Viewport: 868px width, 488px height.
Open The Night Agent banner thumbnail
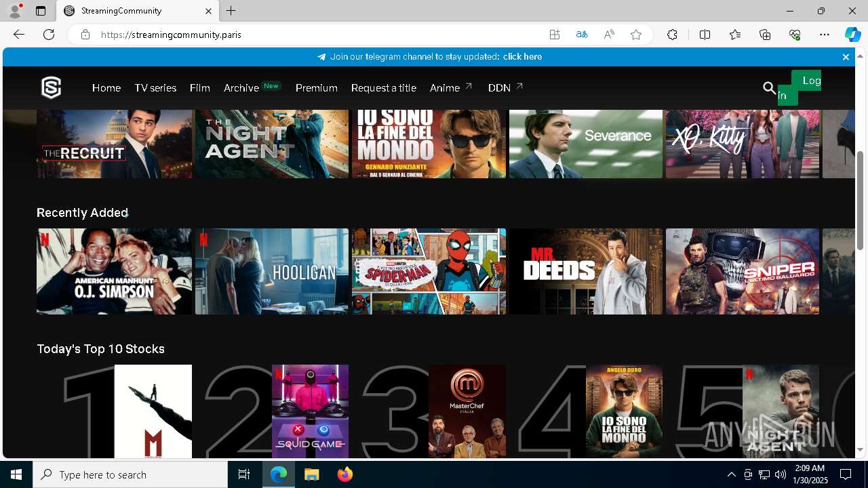[x=272, y=144]
